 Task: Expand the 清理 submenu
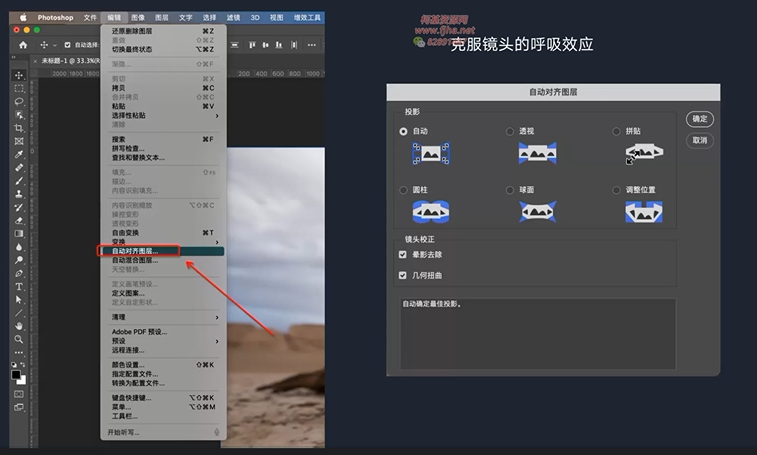160,317
